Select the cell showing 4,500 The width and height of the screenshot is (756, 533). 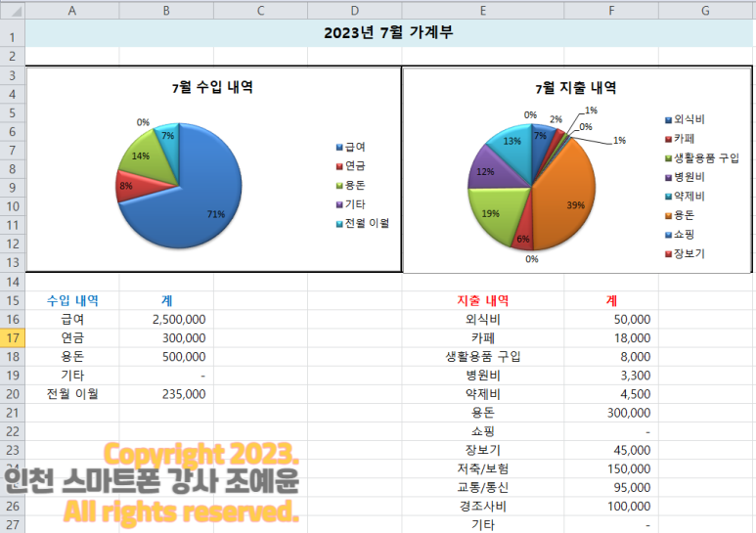tap(611, 394)
